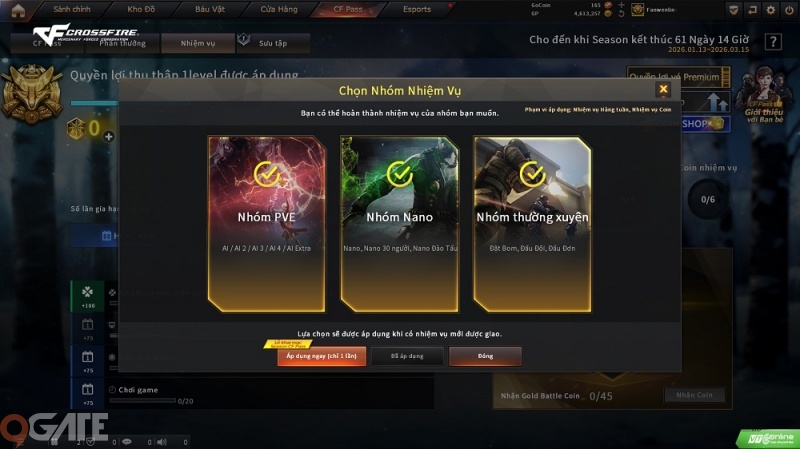Close the Chọn Nhóm Nhiệm Vụ dialog
The image size is (800, 449).
pyautogui.click(x=663, y=89)
